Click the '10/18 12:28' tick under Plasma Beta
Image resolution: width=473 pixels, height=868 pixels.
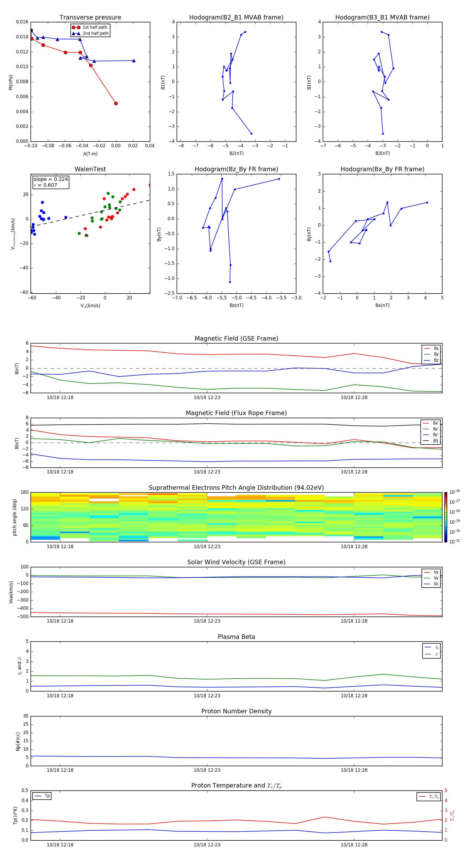pyautogui.click(x=354, y=695)
